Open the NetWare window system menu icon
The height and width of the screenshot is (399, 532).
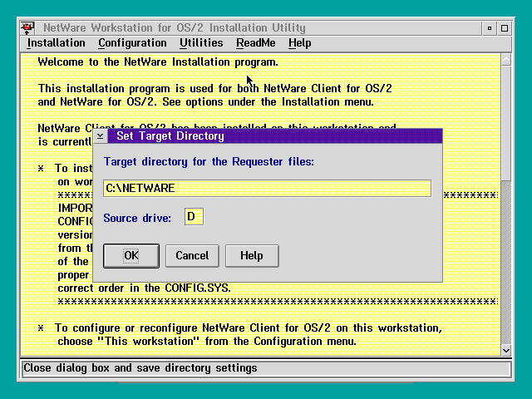pyautogui.click(x=27, y=27)
